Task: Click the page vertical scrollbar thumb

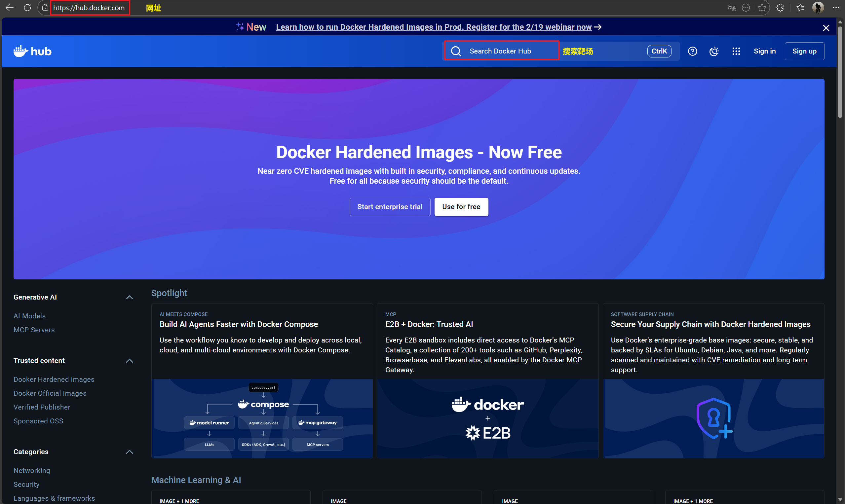Action: [840, 71]
